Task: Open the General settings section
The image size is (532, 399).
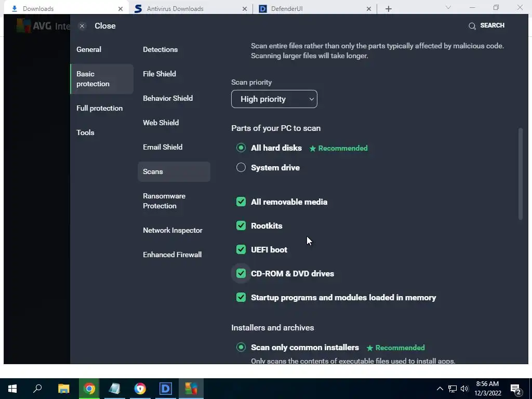Action: click(x=89, y=49)
